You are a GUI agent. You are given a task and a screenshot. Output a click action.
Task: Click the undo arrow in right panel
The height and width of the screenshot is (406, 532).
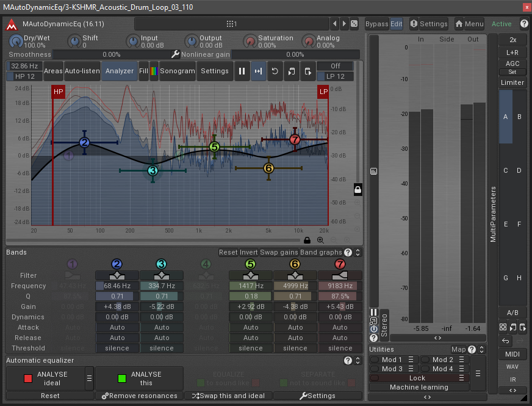pyautogui.click(x=505, y=341)
